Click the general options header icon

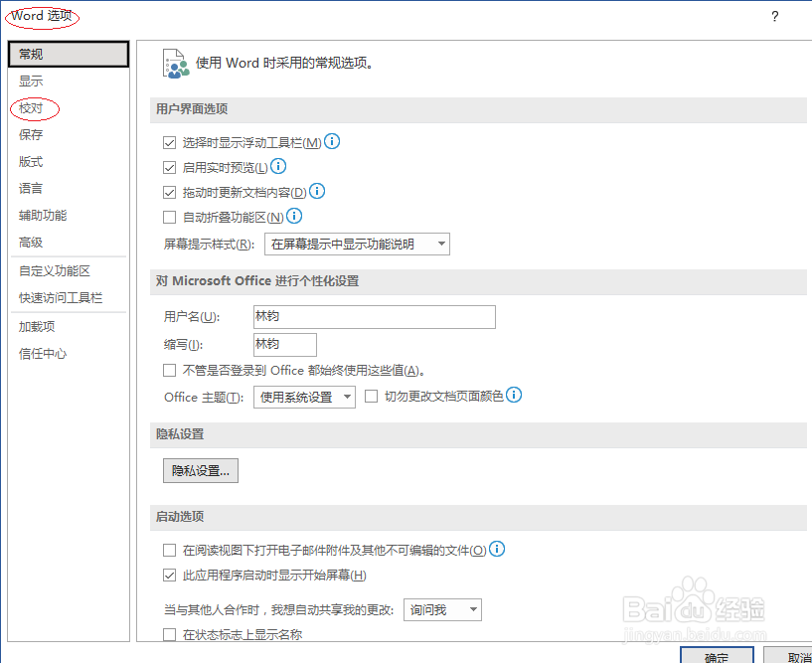[176, 64]
